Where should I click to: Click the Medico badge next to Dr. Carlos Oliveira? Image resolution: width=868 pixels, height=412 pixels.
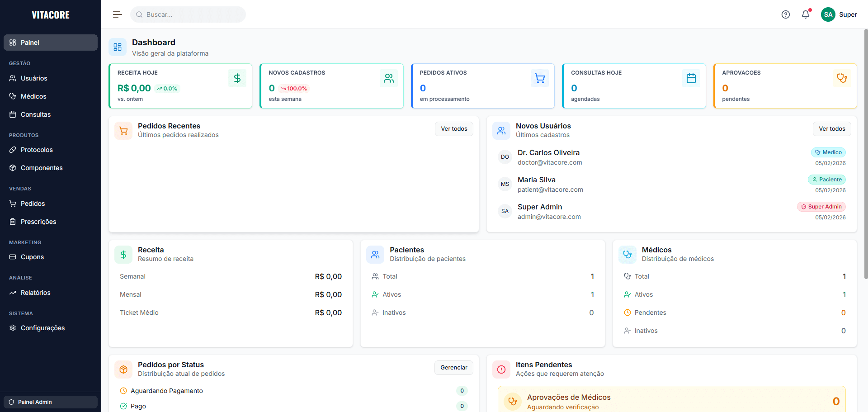(828, 152)
